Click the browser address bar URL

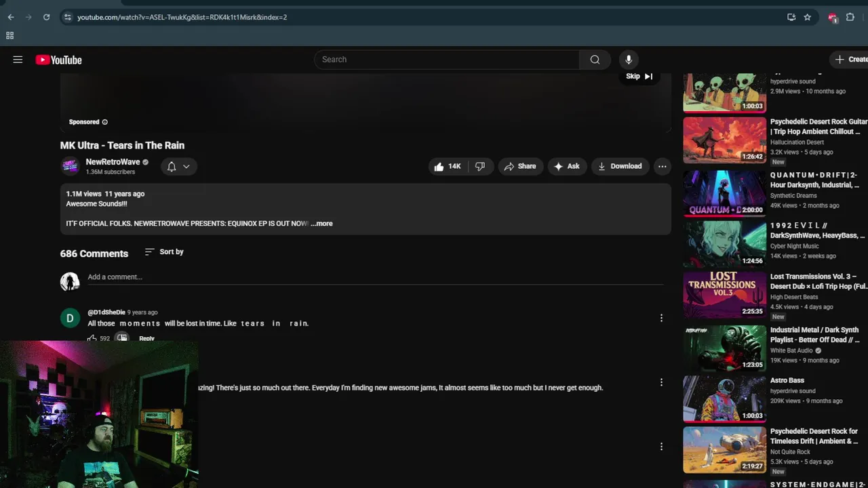pyautogui.click(x=182, y=17)
